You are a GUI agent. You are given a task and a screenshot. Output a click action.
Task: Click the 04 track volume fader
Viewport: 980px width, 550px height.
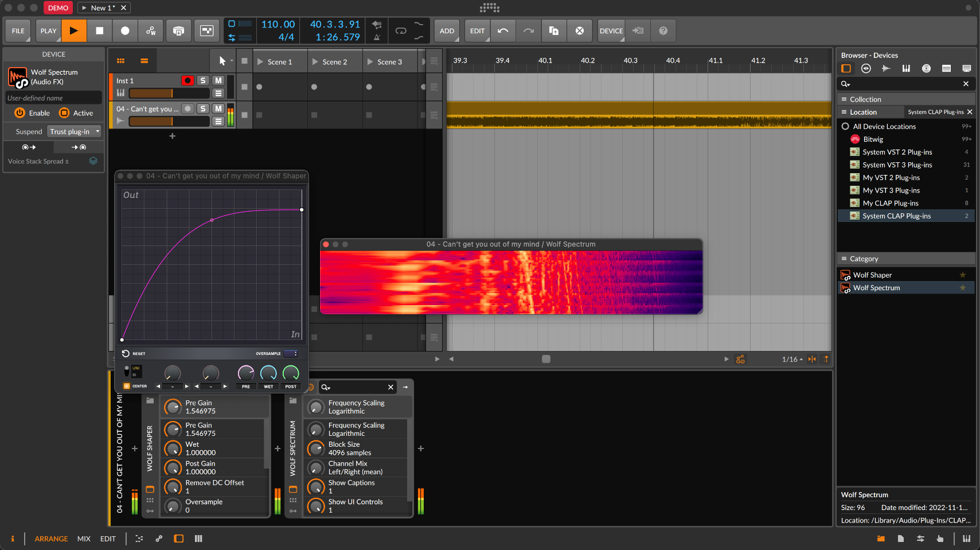[169, 121]
